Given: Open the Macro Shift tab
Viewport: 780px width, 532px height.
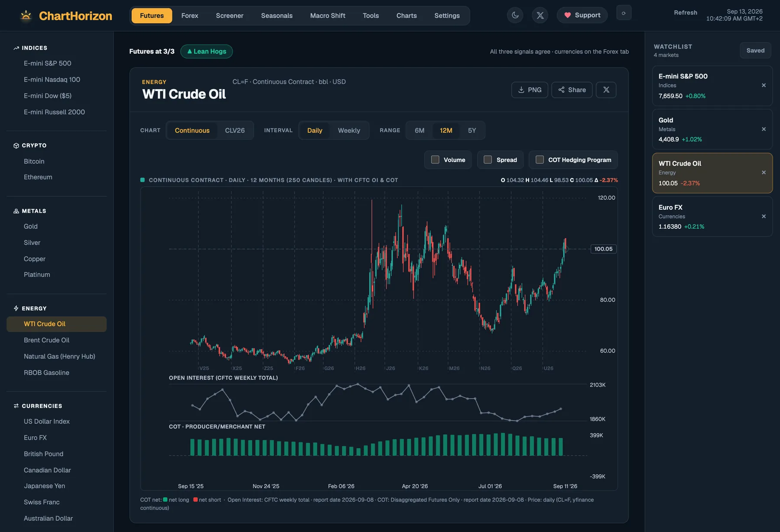Looking at the screenshot, I should (x=328, y=16).
